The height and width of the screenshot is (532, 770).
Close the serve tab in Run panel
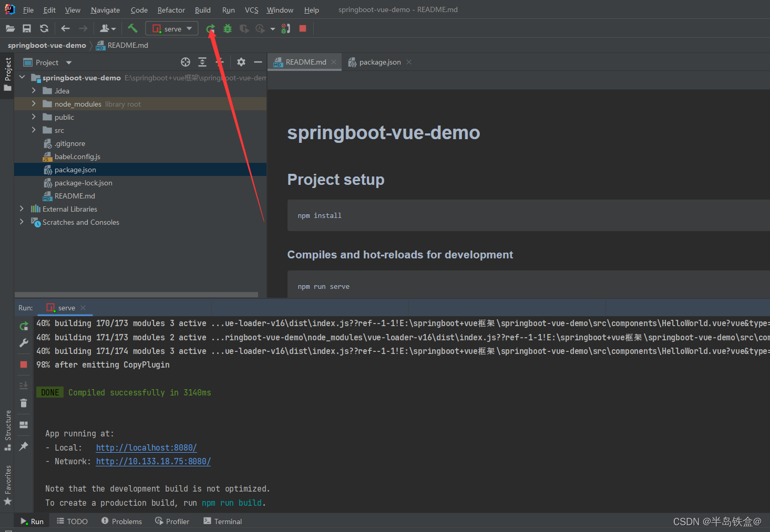click(83, 308)
